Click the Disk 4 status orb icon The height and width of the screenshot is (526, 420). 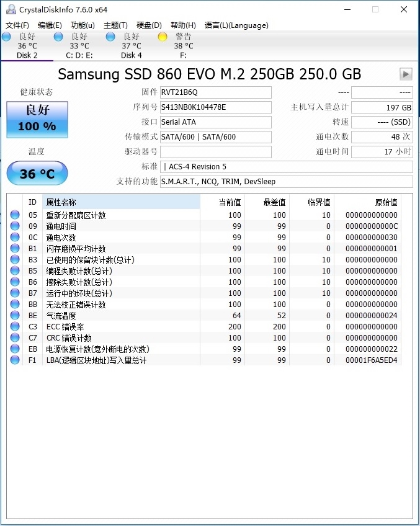pyautogui.click(x=110, y=37)
